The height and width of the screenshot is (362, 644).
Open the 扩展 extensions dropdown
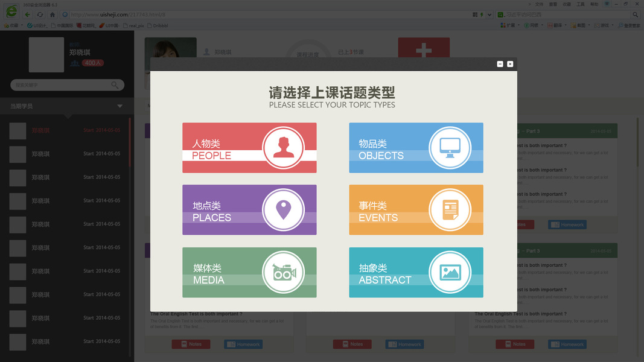tap(510, 25)
